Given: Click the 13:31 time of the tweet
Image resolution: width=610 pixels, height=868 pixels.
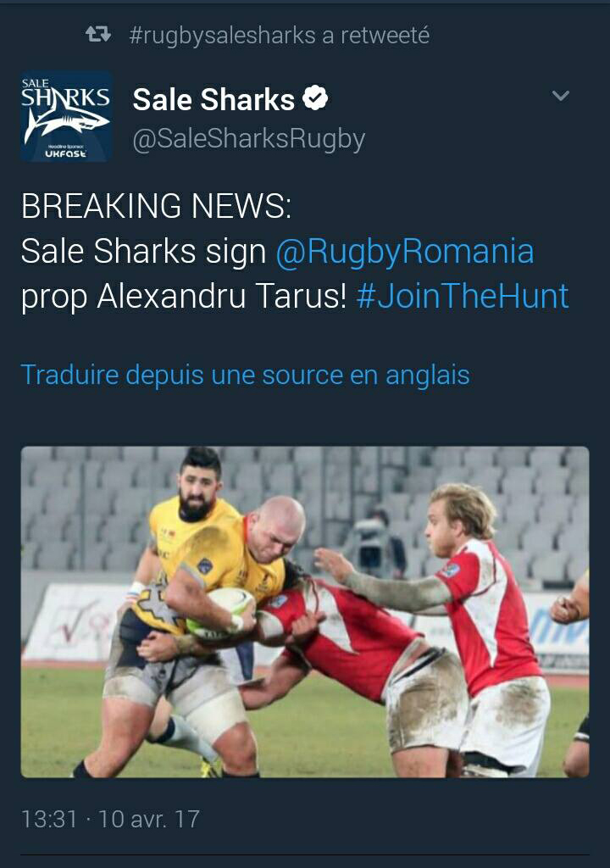Looking at the screenshot, I should click(48, 820).
